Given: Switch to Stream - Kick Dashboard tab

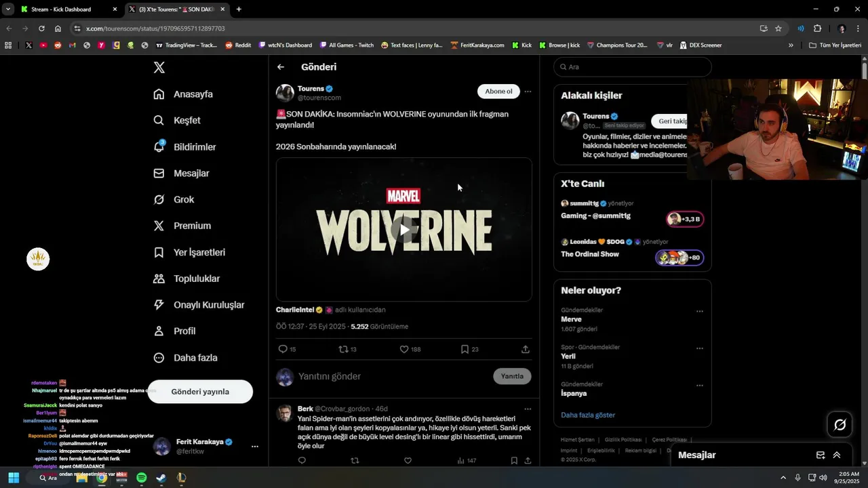Looking at the screenshot, I should pyautogui.click(x=68, y=9).
